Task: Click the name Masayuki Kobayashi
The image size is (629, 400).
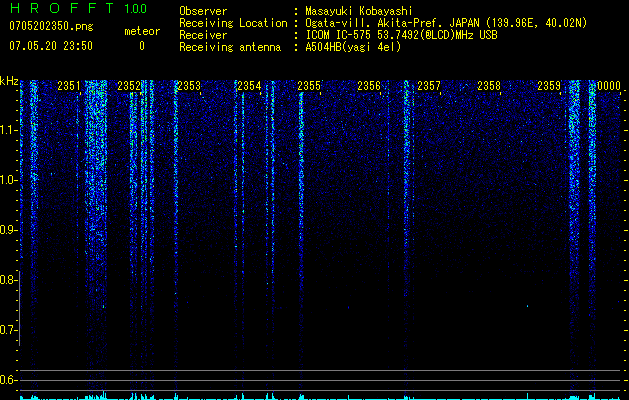Action: [x=359, y=11]
